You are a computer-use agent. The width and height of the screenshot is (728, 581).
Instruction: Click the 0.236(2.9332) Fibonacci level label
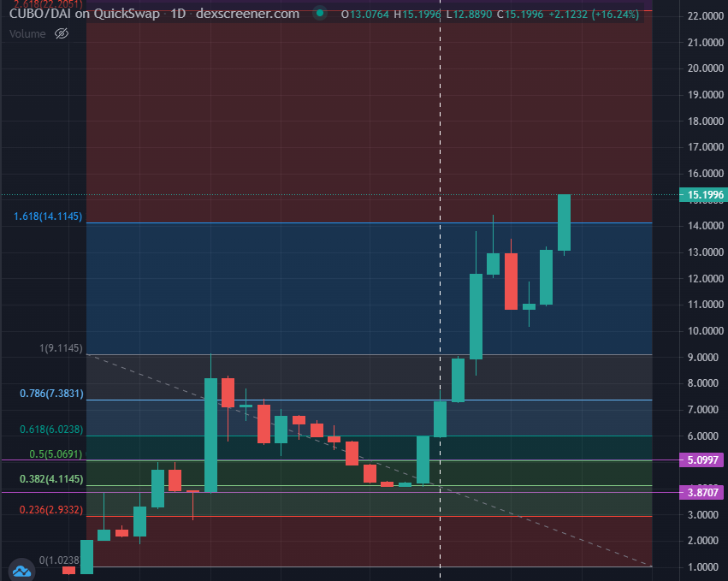point(51,509)
